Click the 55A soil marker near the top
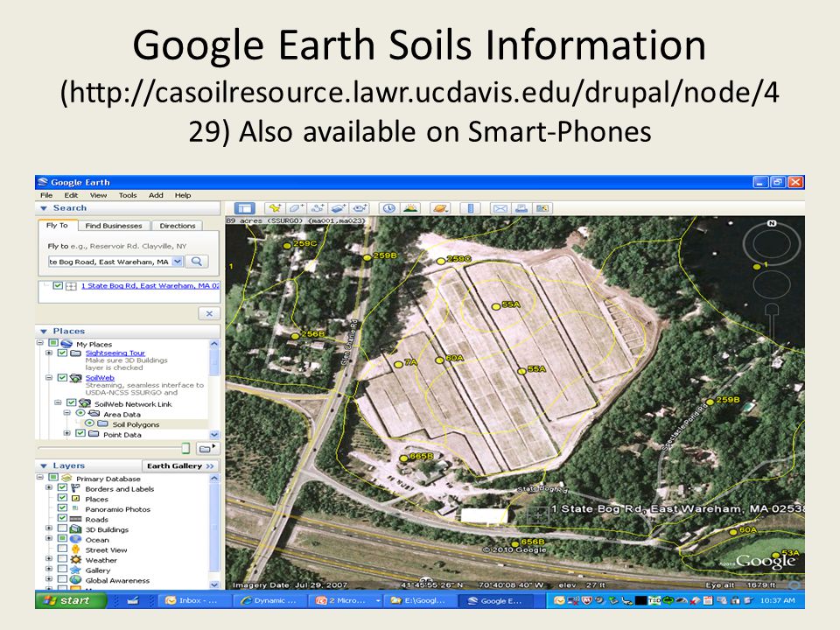Viewport: 840px width, 630px height. [x=496, y=306]
